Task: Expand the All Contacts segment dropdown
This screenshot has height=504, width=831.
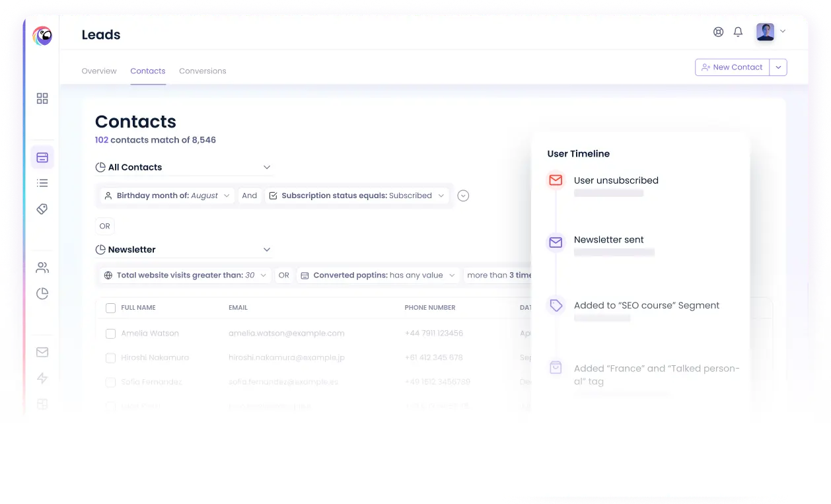Action: [x=267, y=167]
